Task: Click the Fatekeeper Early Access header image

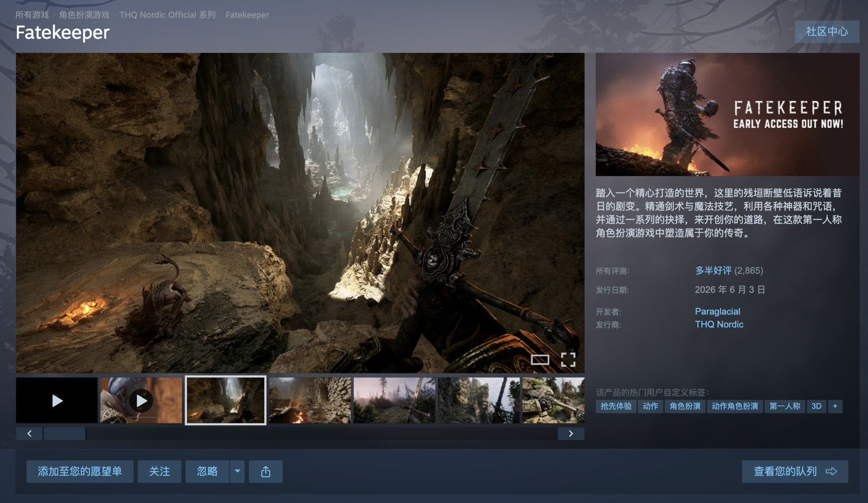Action: coord(728,115)
